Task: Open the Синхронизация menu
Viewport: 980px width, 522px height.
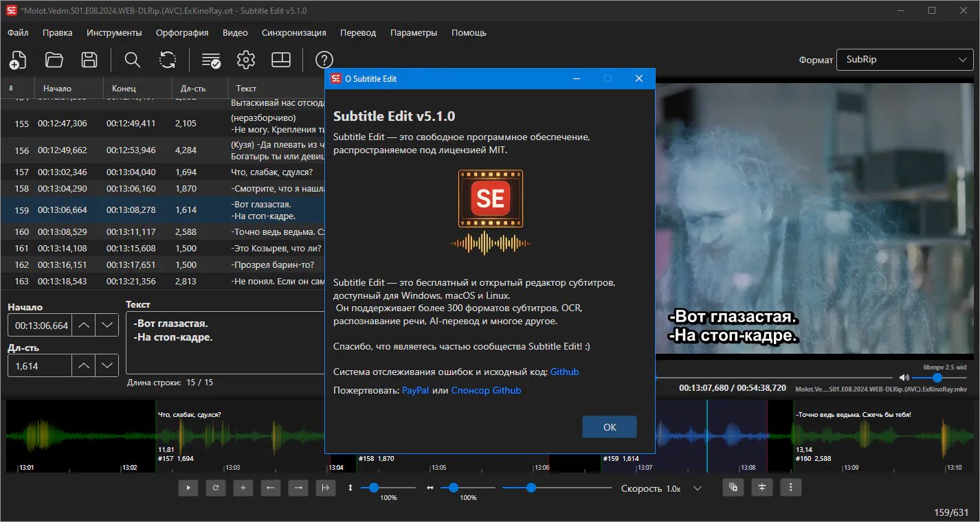Action: [x=294, y=32]
